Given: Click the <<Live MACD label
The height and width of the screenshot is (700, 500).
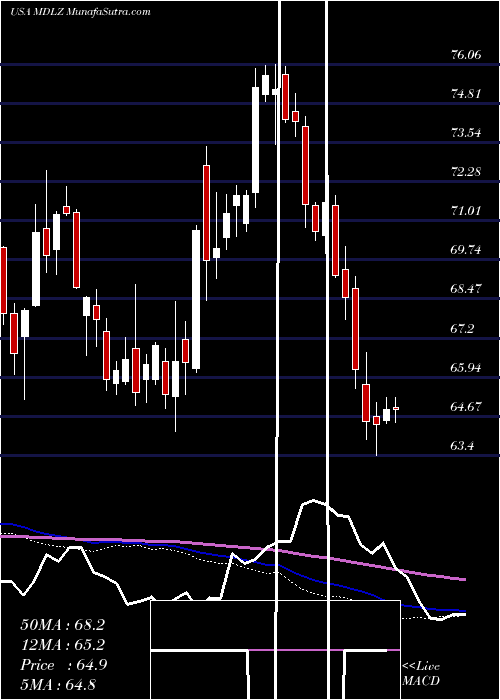Looking at the screenshot, I should (421, 674).
